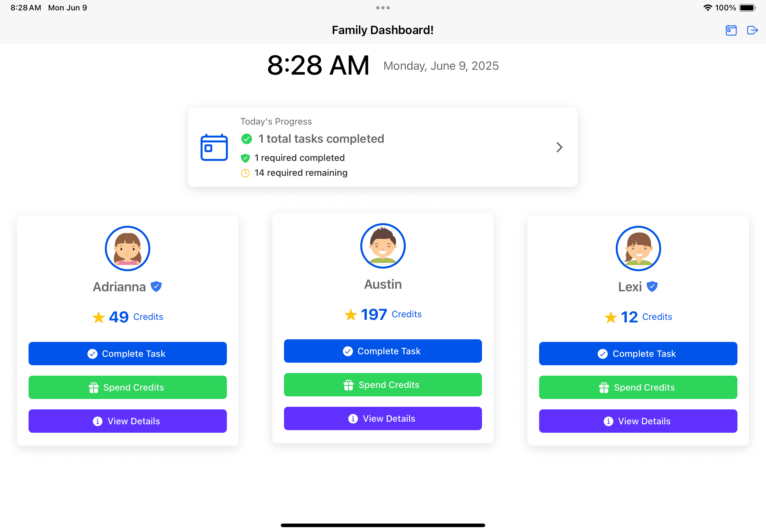766x532 pixels.
Task: Click Adrianna's blue verification shield badge
Action: click(x=156, y=286)
